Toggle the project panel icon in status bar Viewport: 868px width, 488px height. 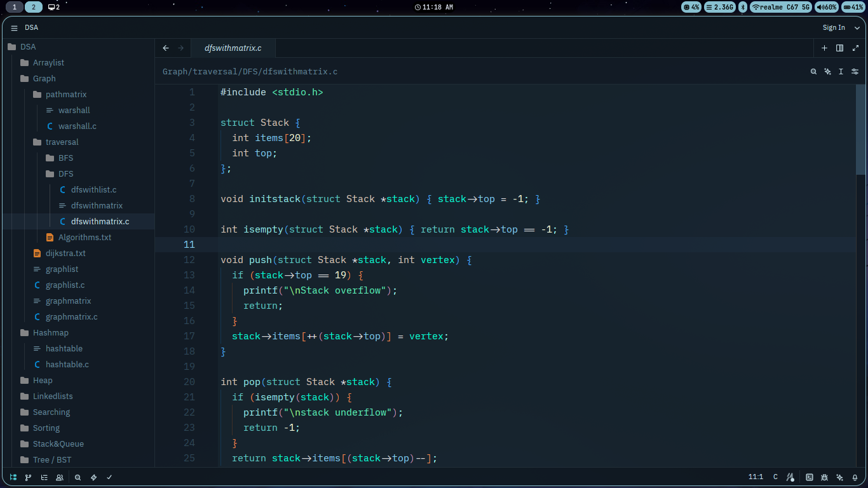[13, 477]
